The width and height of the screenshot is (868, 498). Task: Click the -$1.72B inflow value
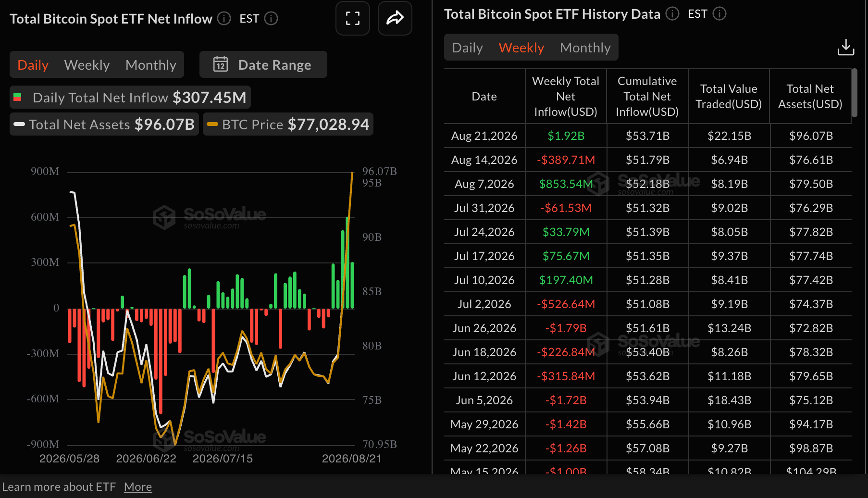click(x=566, y=400)
